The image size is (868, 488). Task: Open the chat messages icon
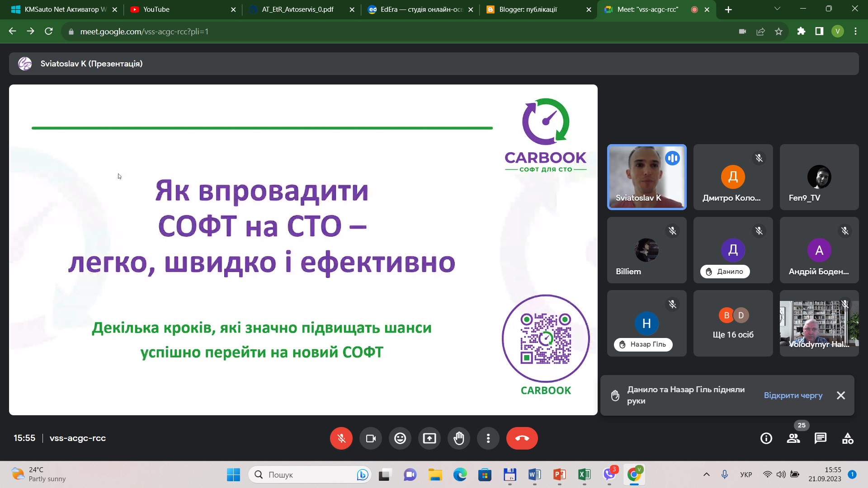[x=821, y=438]
